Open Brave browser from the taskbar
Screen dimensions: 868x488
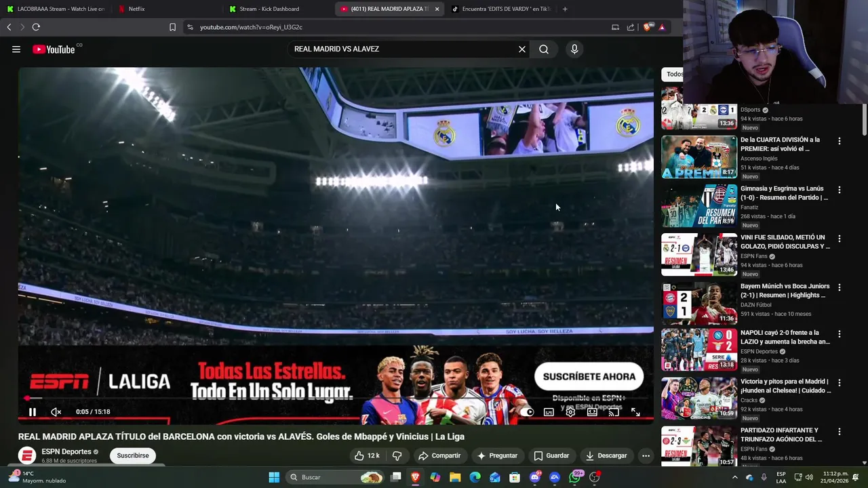pos(416,477)
